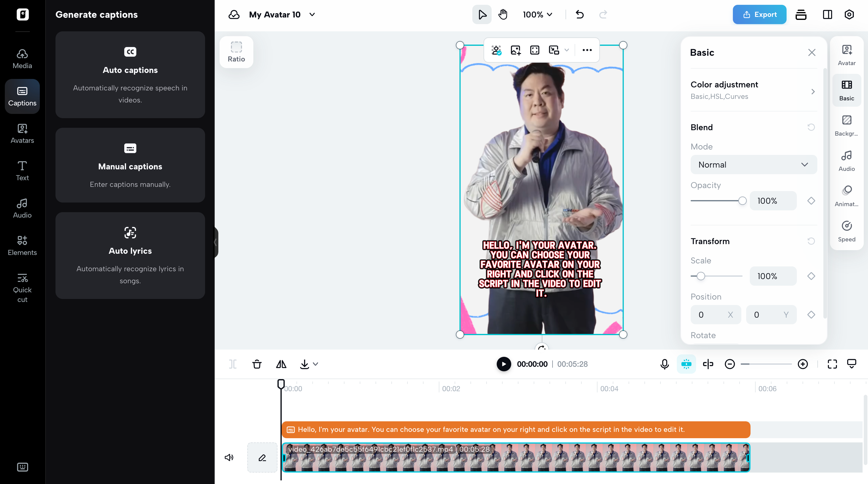Switch to the Hand tool in the toolbar
Screen dimensions: 868x484
[502, 14]
